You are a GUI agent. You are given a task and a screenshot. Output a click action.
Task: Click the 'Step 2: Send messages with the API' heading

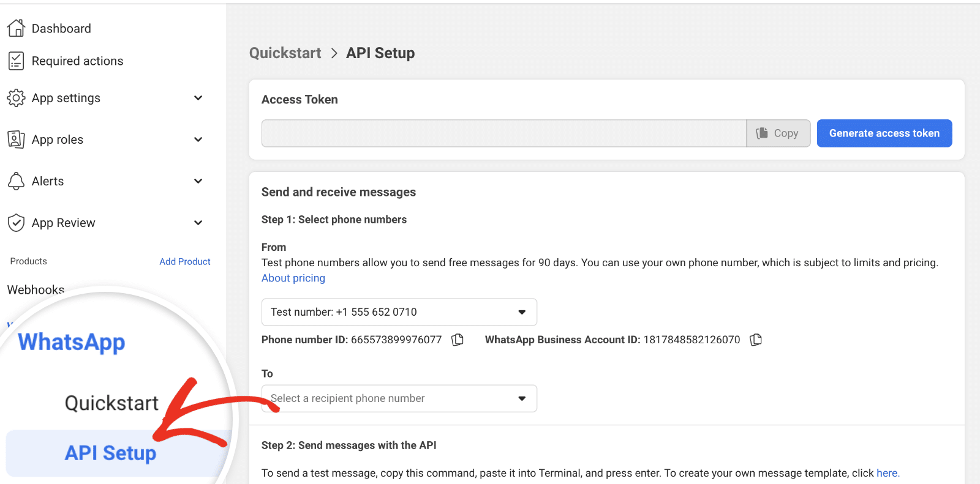coord(349,445)
